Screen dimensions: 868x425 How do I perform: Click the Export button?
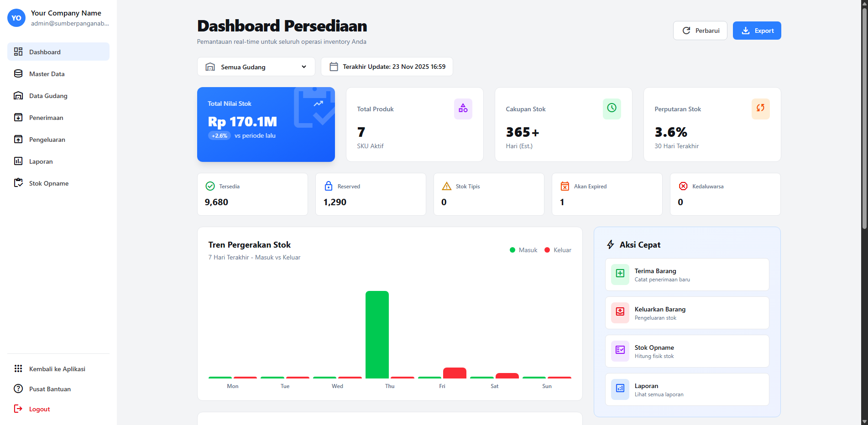point(757,30)
